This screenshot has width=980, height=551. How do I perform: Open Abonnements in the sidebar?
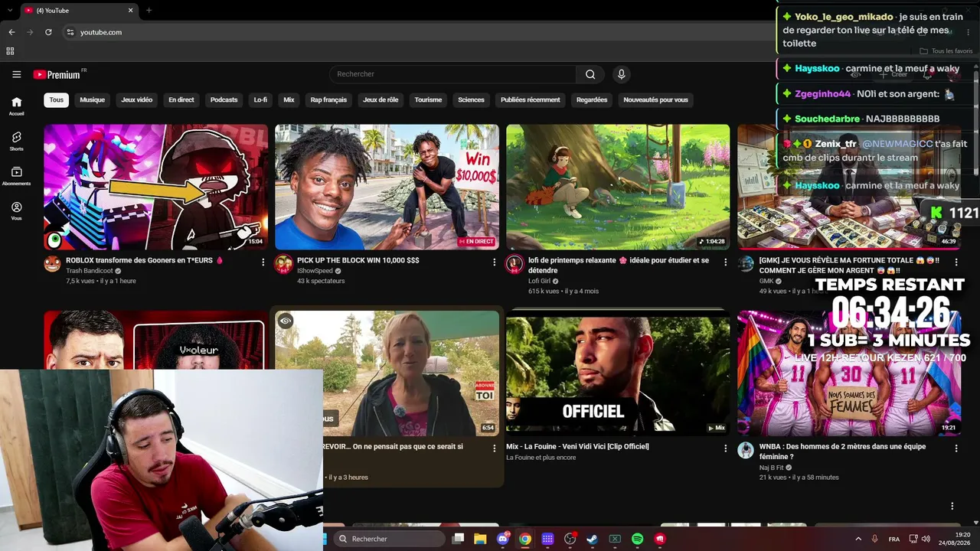16,176
